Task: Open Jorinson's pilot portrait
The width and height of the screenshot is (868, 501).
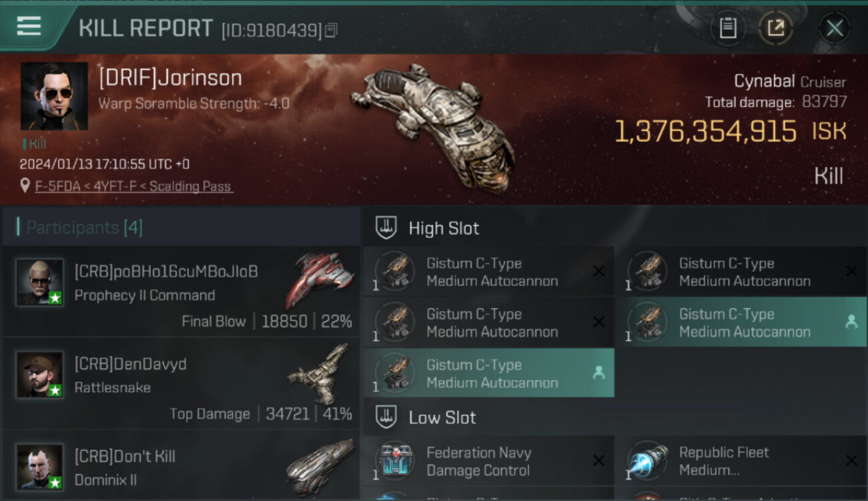Action: coord(54,96)
